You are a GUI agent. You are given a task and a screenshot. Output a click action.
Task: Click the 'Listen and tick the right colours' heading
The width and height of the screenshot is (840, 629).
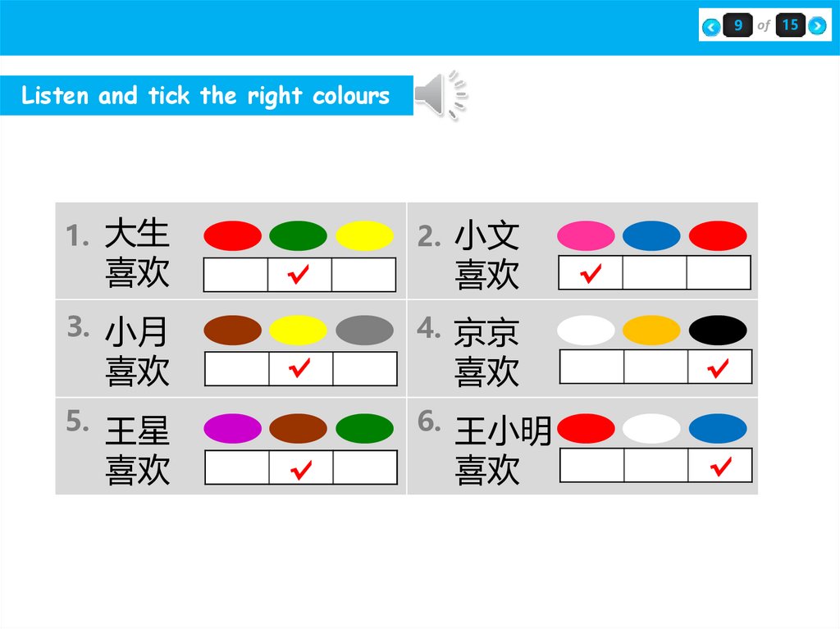tap(205, 96)
